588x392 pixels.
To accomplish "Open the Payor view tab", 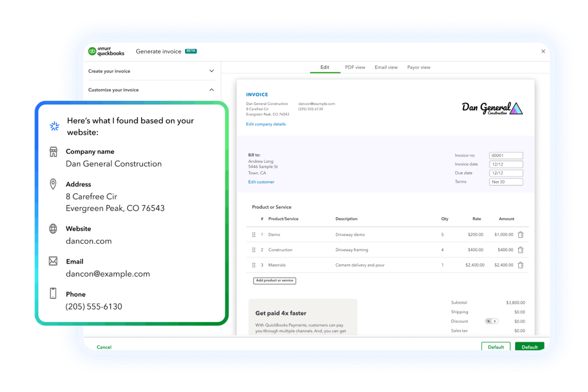I will point(418,67).
